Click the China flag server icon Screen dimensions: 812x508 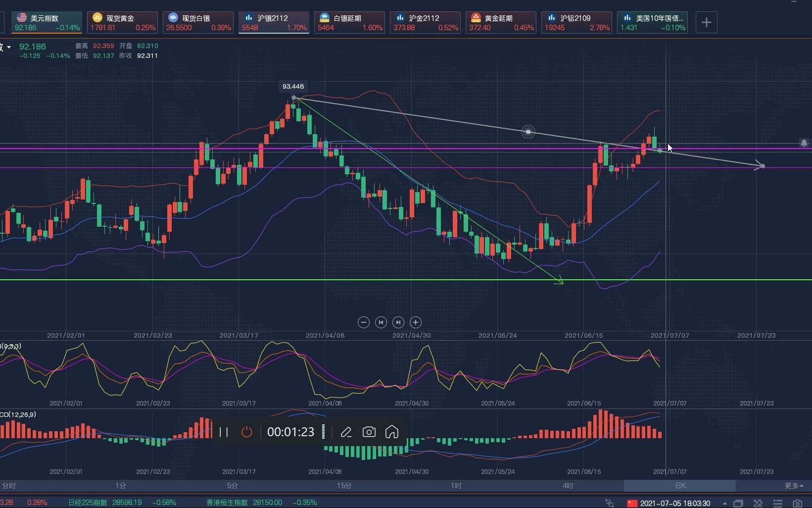coord(632,503)
